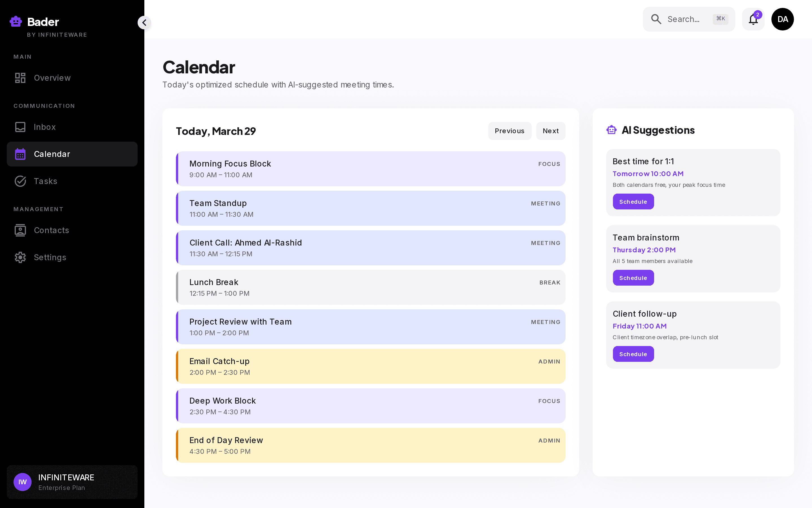Viewport: 812px width, 508px height.
Task: Go to the Previous day
Action: [510, 131]
